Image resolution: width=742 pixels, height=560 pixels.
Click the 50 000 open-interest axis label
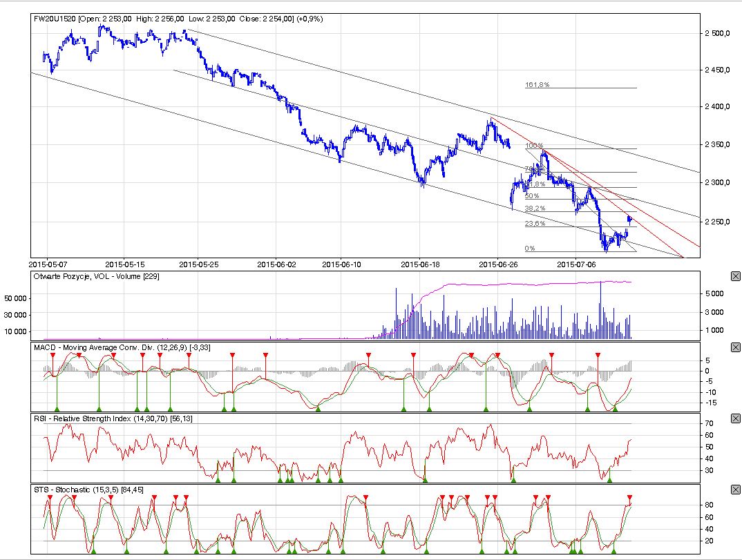pyautogui.click(x=16, y=298)
